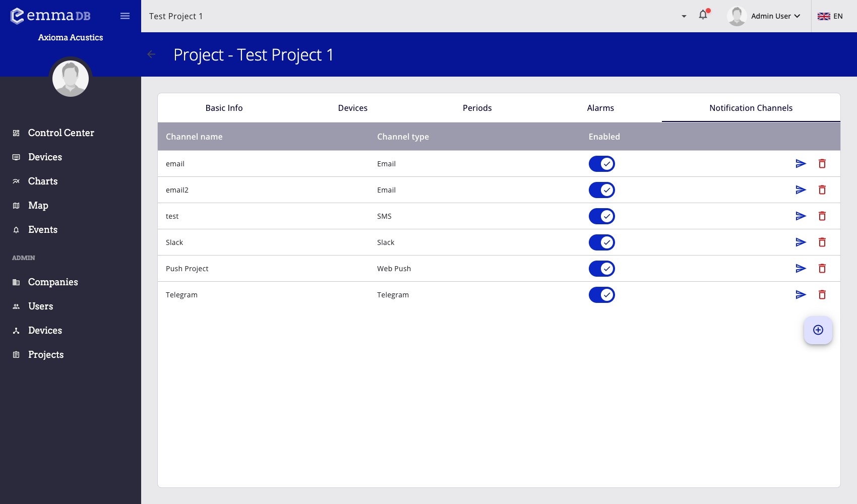The image size is (857, 504).
Task: Disable the email2 channel
Action: pyautogui.click(x=601, y=190)
